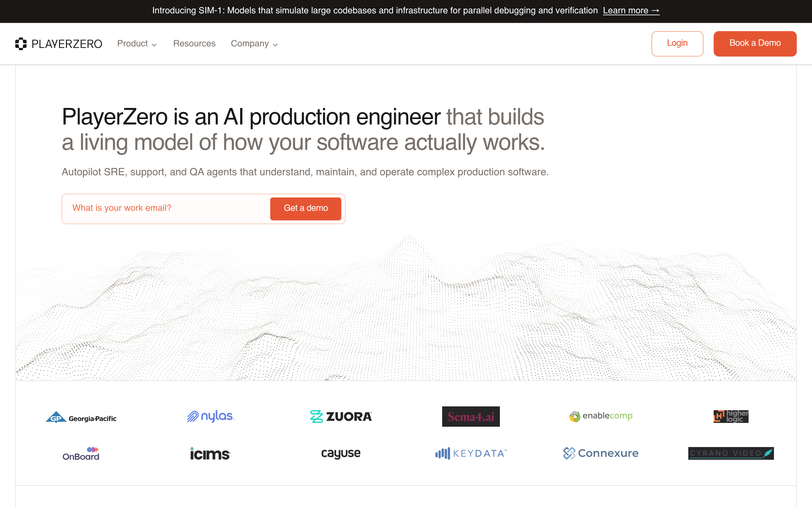Image resolution: width=812 pixels, height=508 pixels.
Task: Click the Cayuse logo
Action: click(341, 454)
